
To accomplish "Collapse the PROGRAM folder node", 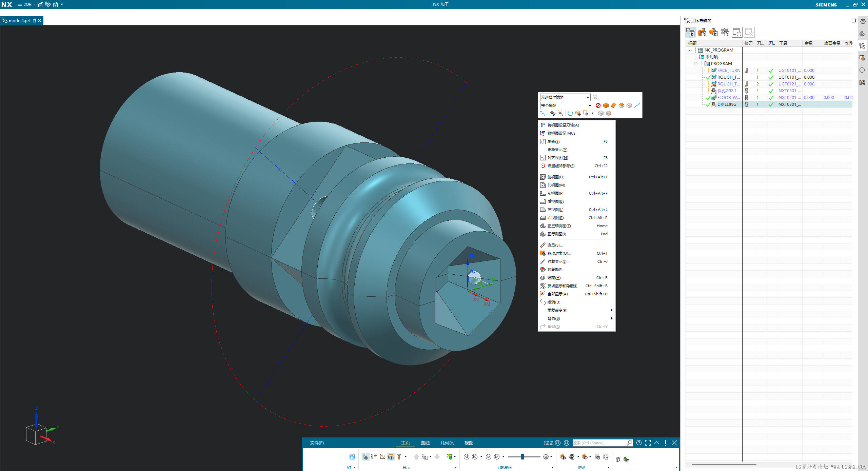I will [696, 64].
